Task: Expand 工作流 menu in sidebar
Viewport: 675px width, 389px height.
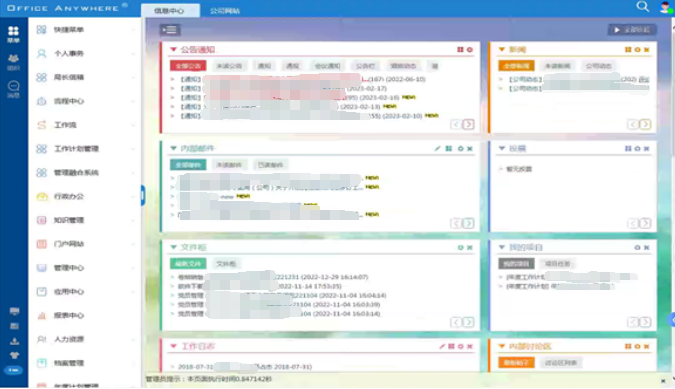Action: tap(84, 125)
